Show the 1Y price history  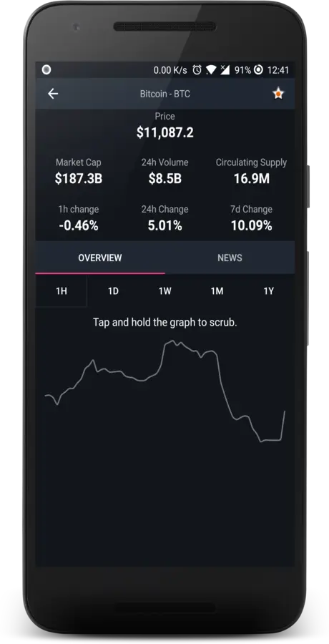269,291
